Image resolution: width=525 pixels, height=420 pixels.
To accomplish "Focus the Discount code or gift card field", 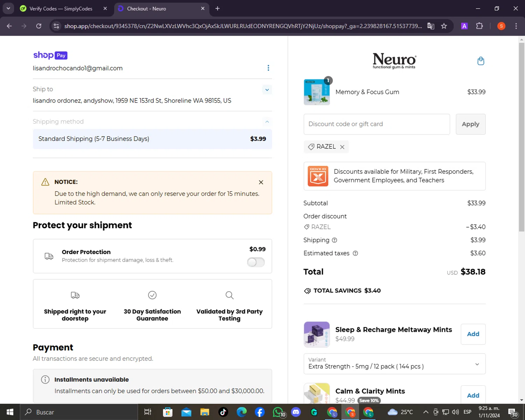I will 377,124.
